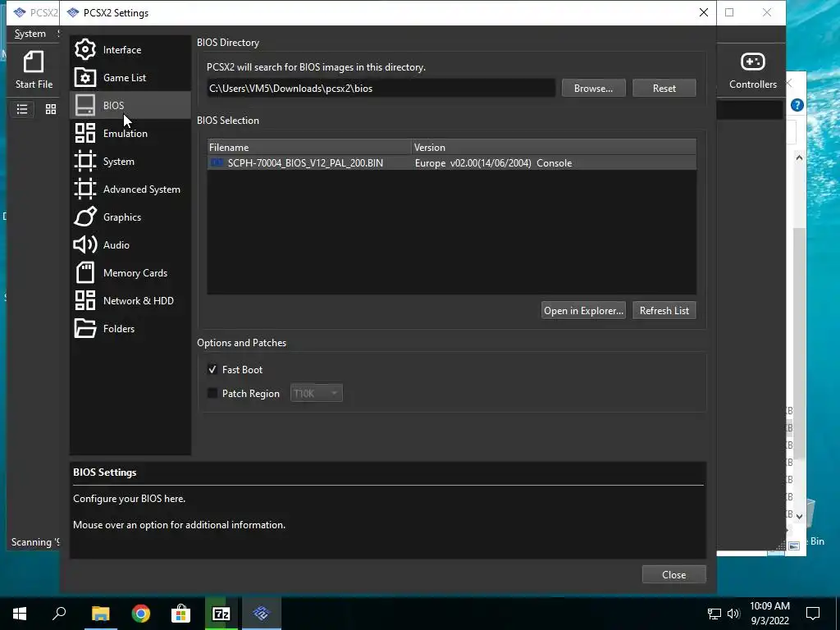
Task: Click the Refresh List button
Action: (664, 311)
